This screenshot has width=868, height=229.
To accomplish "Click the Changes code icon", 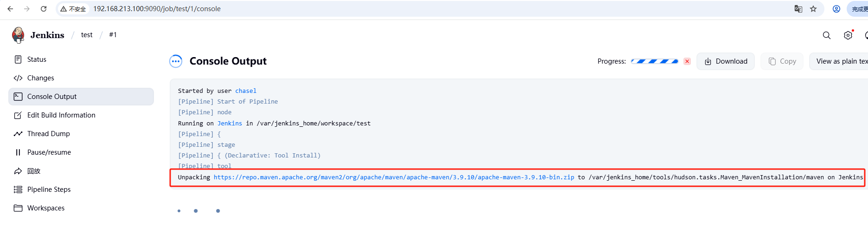I will click(18, 78).
